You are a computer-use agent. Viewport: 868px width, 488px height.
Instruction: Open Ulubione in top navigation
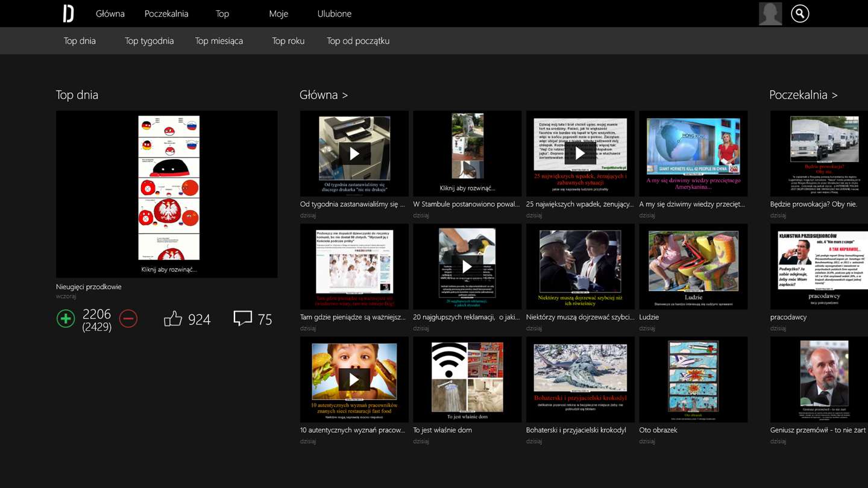coord(334,13)
